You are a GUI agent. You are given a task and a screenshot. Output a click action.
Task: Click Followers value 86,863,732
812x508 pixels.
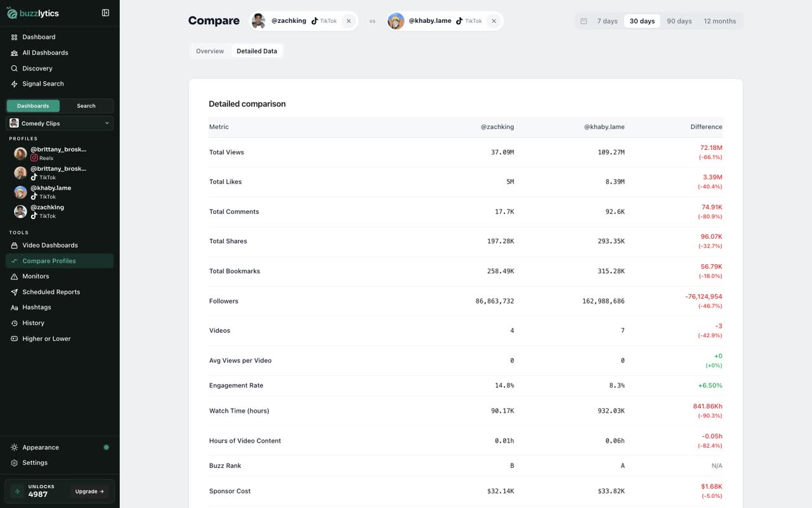(x=495, y=301)
